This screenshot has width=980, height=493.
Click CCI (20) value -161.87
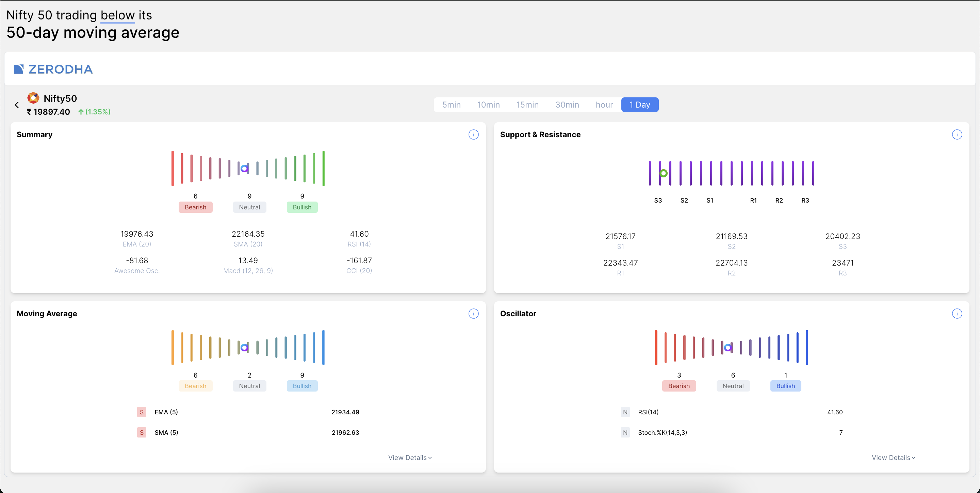tap(359, 260)
